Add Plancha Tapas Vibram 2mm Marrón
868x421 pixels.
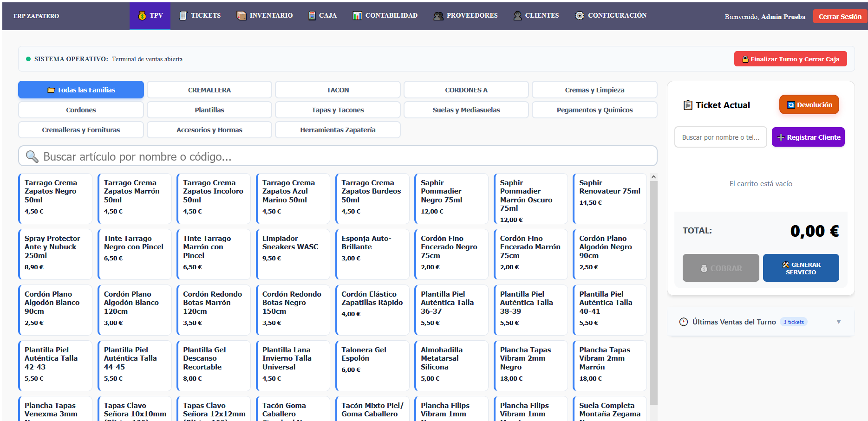(610, 366)
